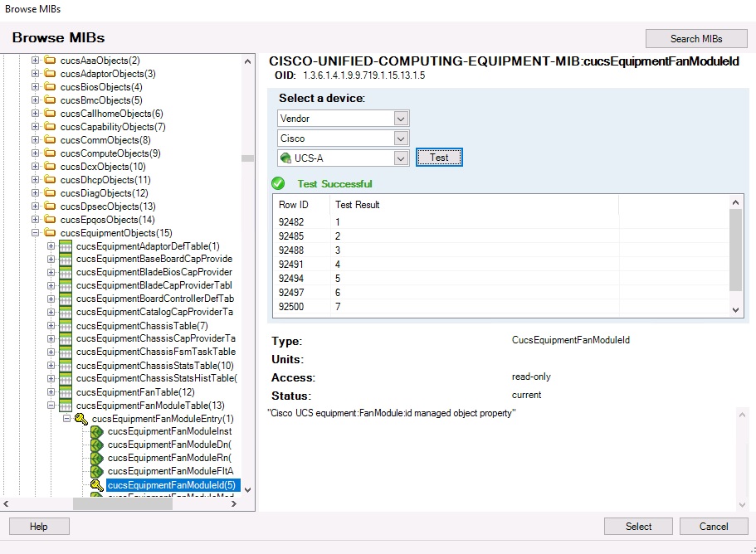Click folder icon of cucsBmcObjects(5)

[x=50, y=100]
